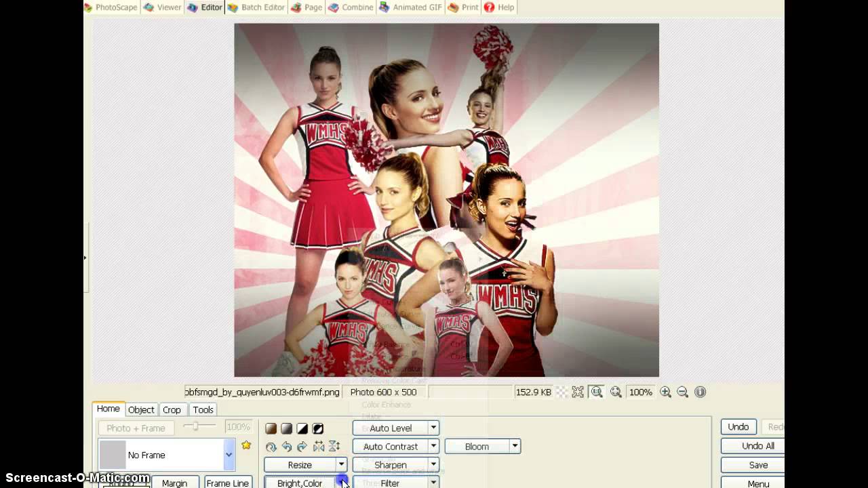Open the Help tab
Screen dimensions: 868x488
[x=500, y=7]
